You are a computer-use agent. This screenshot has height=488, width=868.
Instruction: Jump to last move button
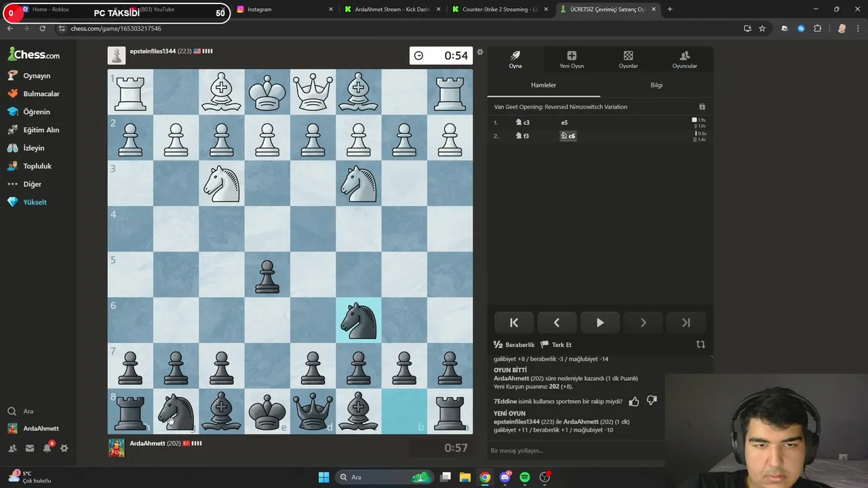point(686,323)
